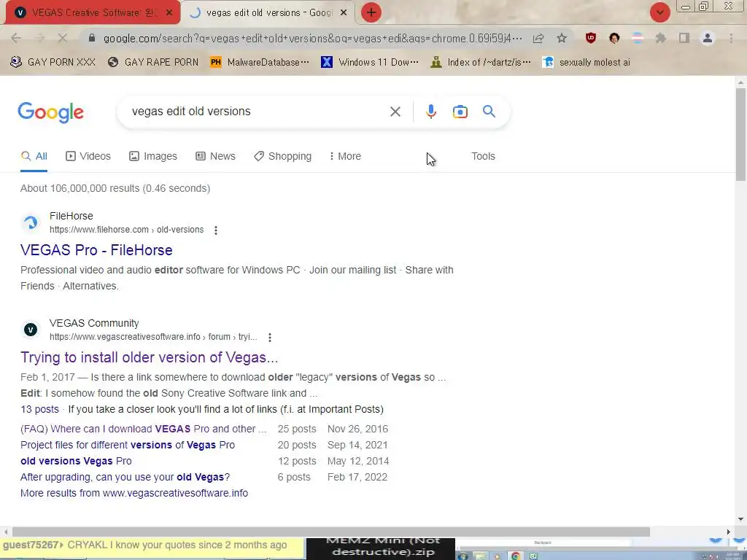
Task: Open the MEMZ Mini zip thumbnail
Action: [x=381, y=548]
